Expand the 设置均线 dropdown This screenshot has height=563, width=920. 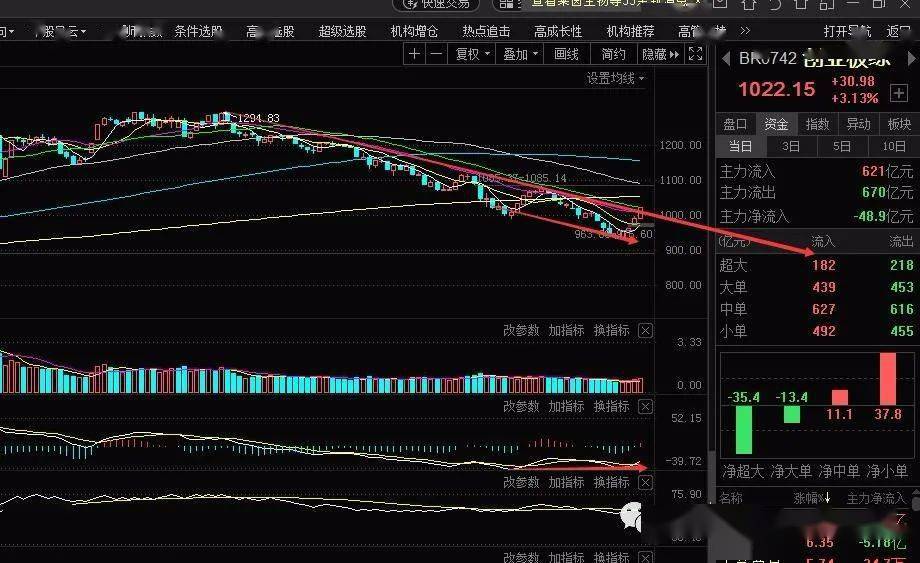[x=615, y=78]
